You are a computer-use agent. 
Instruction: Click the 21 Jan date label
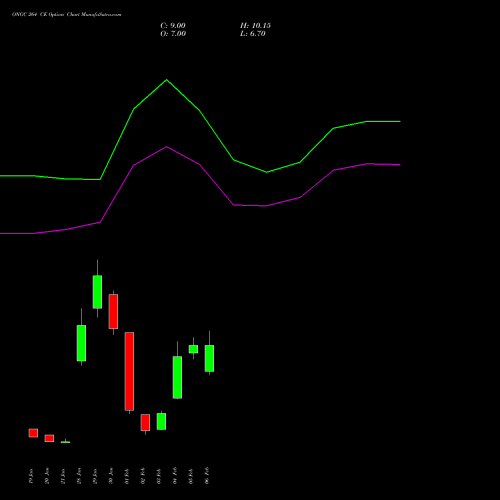pos(63,476)
